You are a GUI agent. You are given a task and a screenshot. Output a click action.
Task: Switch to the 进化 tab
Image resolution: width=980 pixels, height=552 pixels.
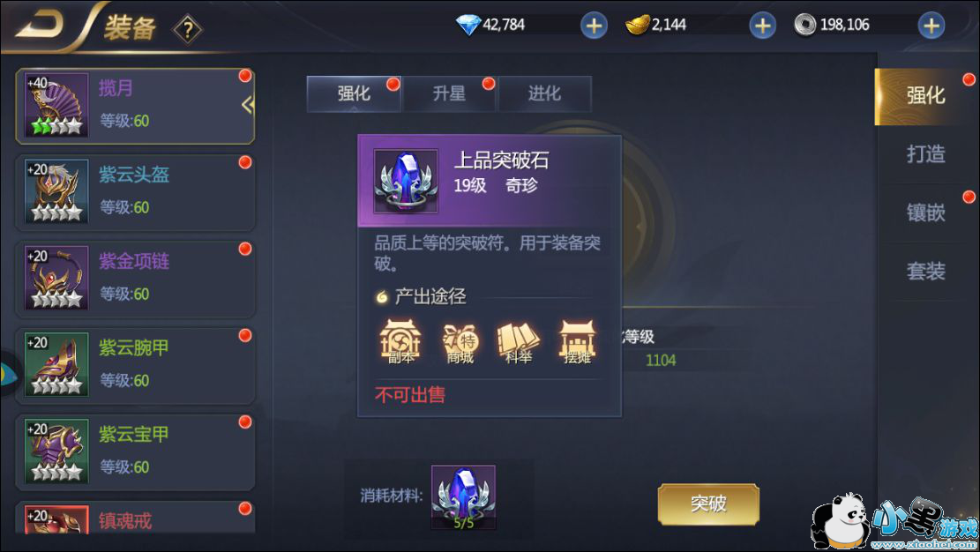point(544,93)
